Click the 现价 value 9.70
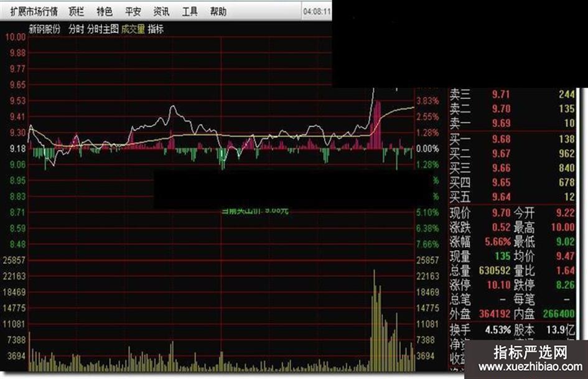Image resolution: width=588 pixels, height=379 pixels. click(501, 213)
